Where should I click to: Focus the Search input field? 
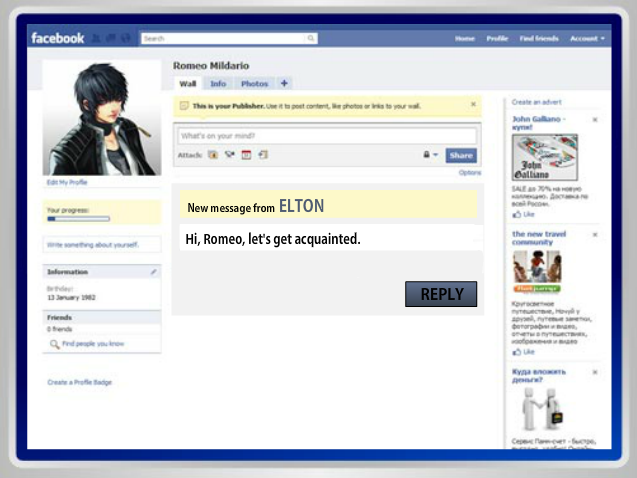click(x=223, y=38)
